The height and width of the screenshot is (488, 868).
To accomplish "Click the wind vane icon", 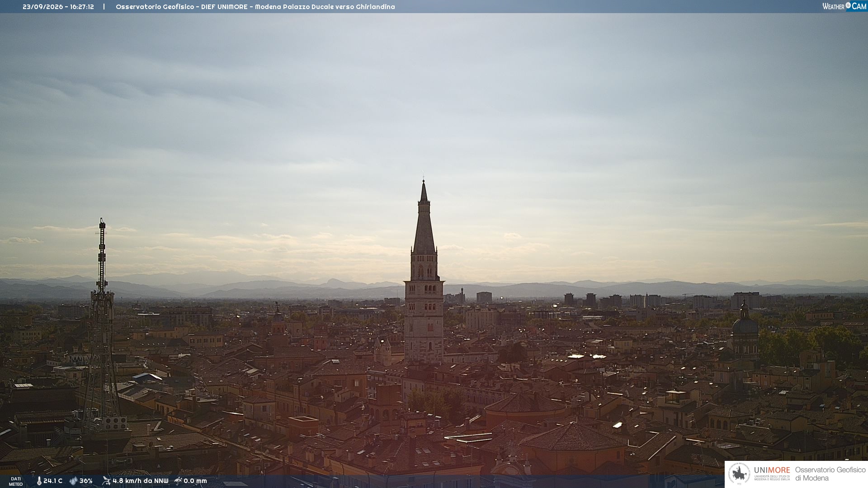I will coord(106,481).
